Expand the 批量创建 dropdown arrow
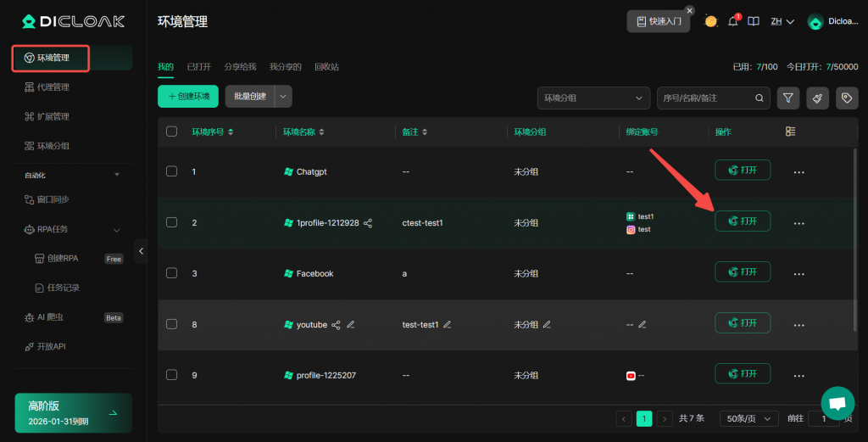The height and width of the screenshot is (442, 868). coord(284,97)
